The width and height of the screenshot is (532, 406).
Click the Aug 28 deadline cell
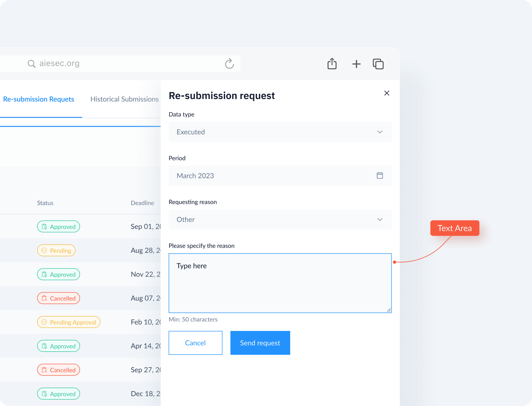tap(146, 250)
